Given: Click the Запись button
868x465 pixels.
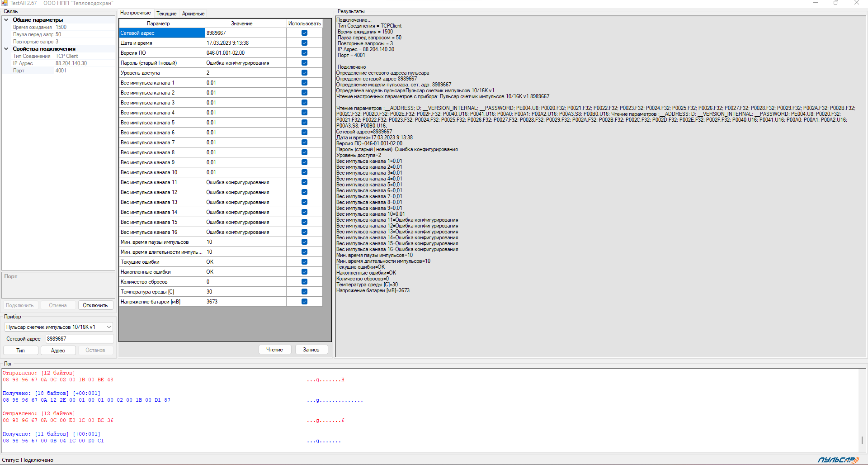Looking at the screenshot, I should coord(311,350).
